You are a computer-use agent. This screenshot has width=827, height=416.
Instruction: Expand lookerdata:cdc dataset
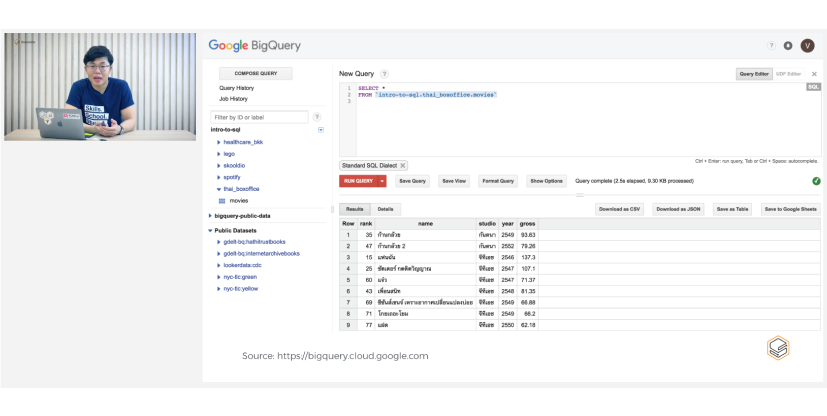(x=219, y=265)
